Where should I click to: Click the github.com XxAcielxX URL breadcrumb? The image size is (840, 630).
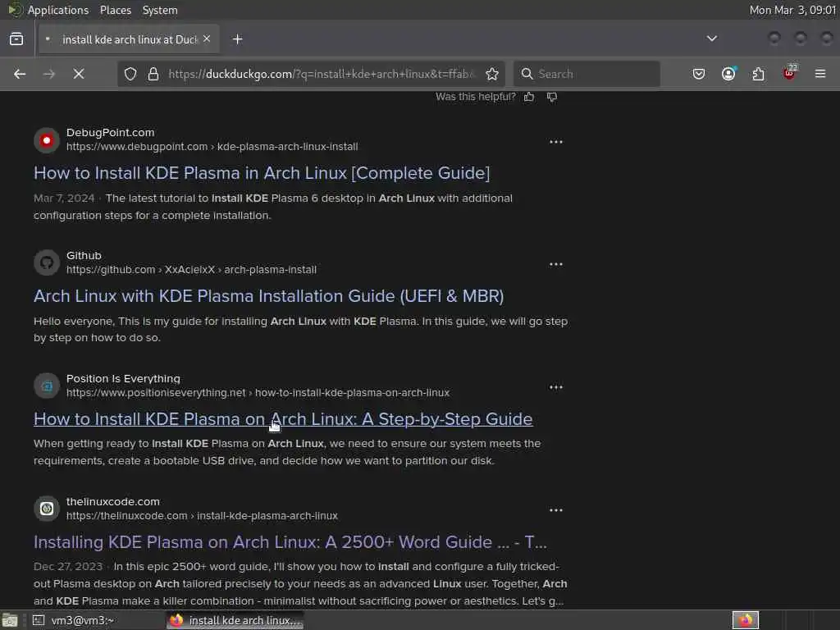tap(191, 269)
